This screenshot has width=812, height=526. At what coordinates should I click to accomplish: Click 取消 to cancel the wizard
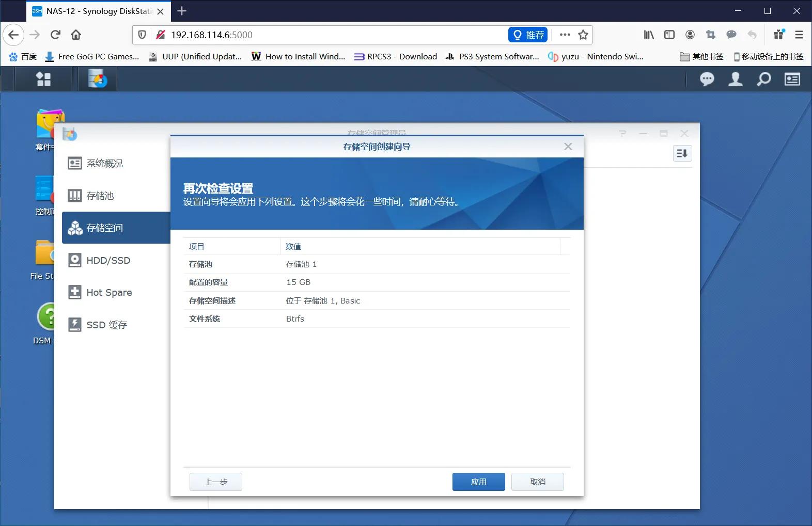(538, 482)
